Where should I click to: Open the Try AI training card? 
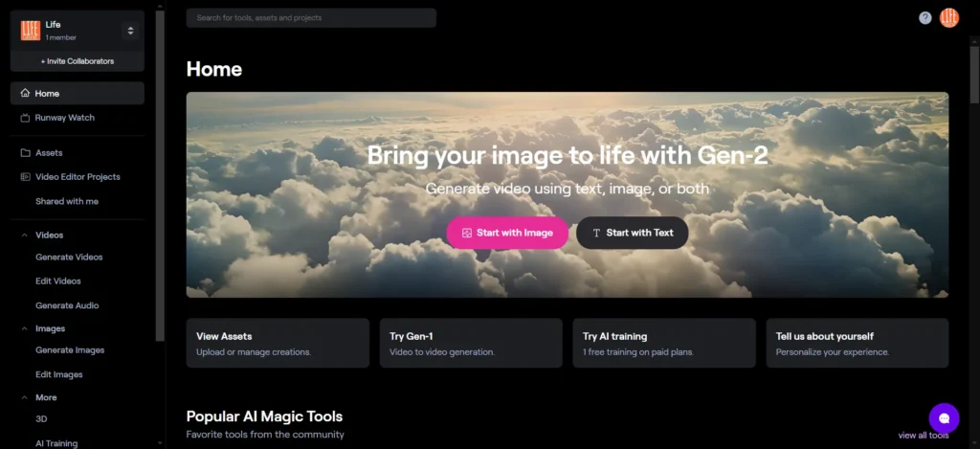pos(664,344)
